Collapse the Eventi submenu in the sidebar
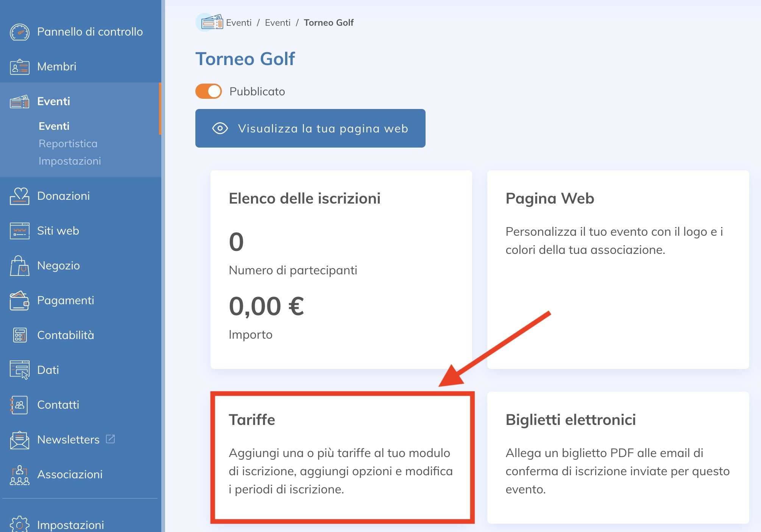761x532 pixels. (x=53, y=101)
